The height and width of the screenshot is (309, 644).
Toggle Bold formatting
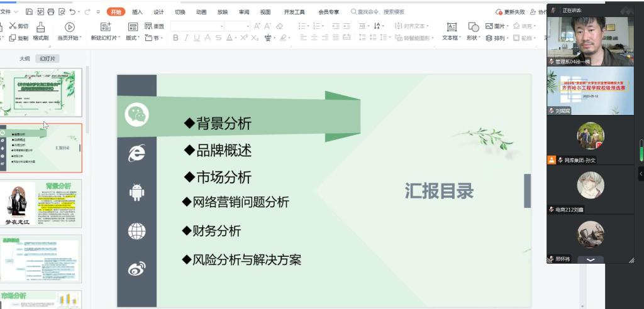(175, 38)
